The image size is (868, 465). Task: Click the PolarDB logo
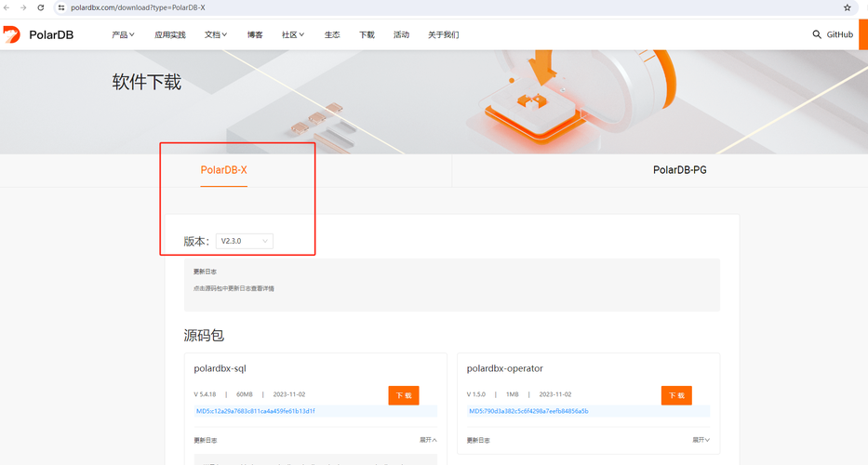(x=38, y=34)
